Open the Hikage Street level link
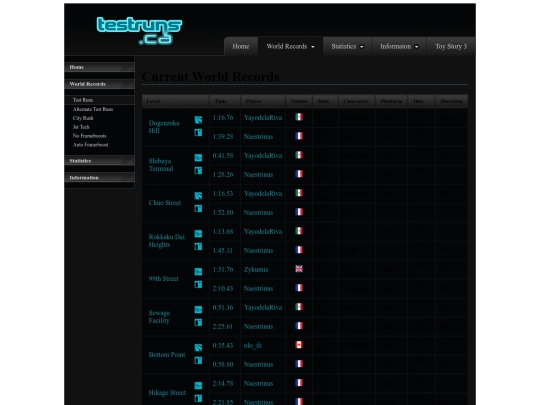 pos(167,393)
